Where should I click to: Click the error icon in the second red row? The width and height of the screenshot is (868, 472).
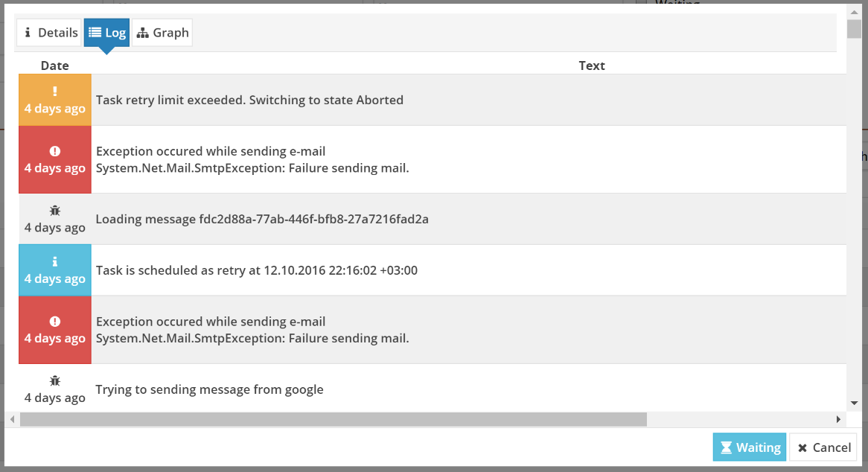click(55, 321)
